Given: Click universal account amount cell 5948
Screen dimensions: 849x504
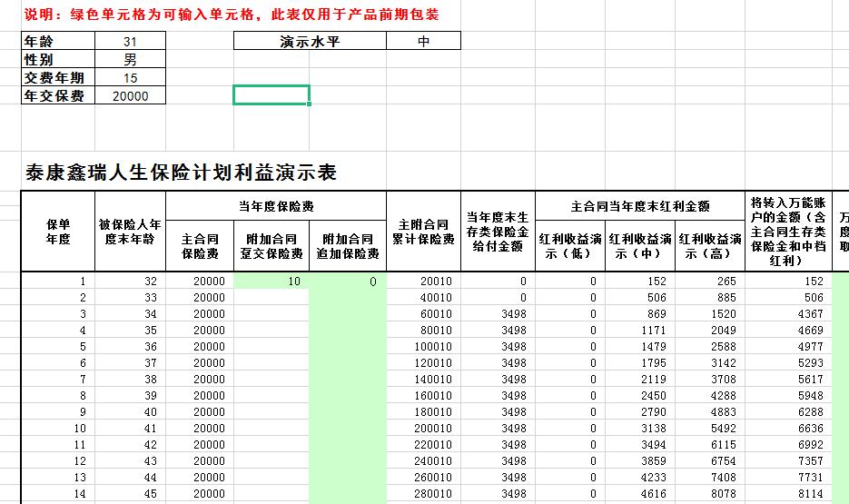Looking at the screenshot, I should [x=788, y=395].
